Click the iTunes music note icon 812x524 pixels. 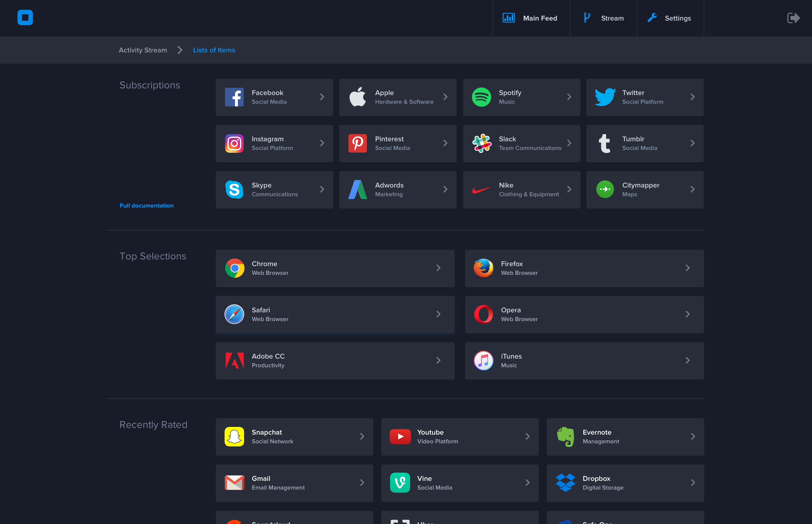(x=484, y=361)
